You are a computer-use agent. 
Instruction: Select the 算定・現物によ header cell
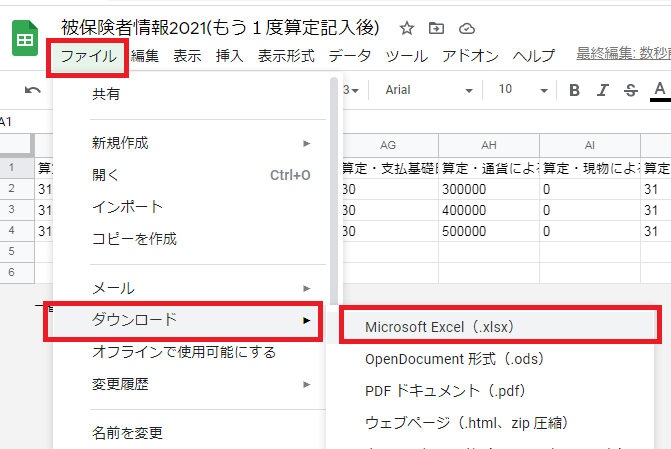point(590,168)
